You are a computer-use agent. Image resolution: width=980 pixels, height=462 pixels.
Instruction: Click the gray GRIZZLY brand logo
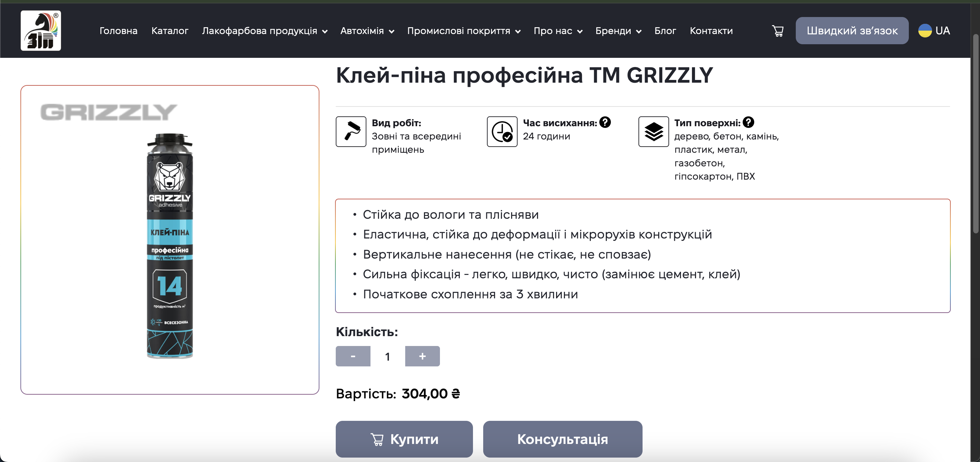click(108, 112)
